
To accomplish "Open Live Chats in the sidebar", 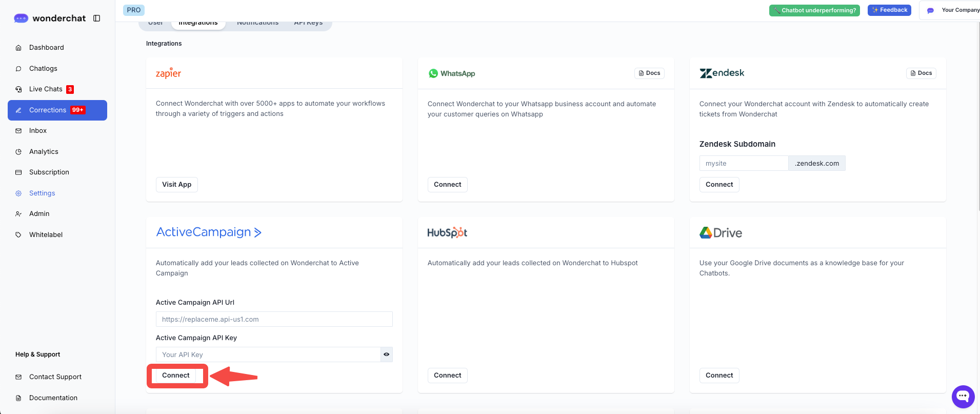I will [x=46, y=89].
